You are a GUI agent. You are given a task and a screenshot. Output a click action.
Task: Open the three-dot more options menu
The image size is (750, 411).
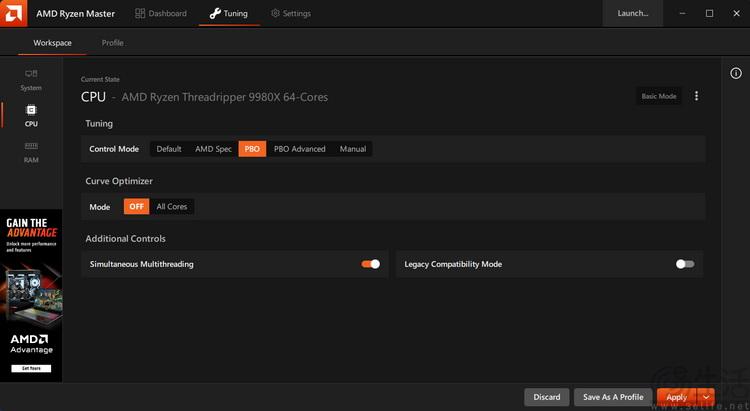[696, 96]
